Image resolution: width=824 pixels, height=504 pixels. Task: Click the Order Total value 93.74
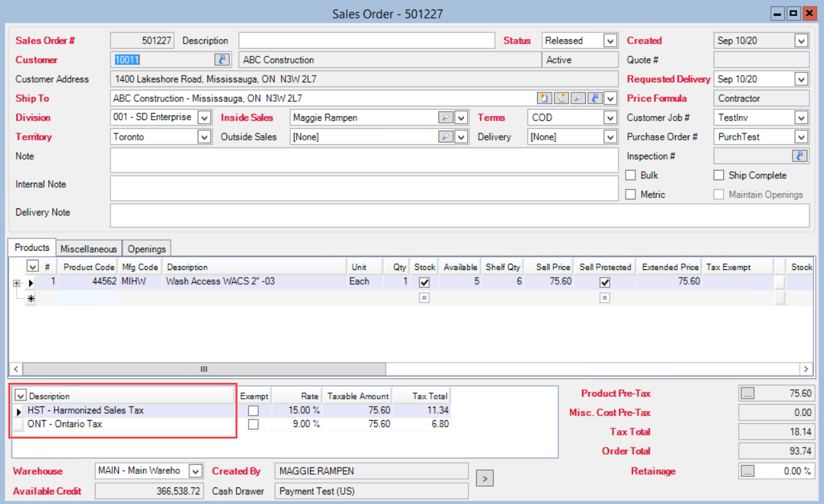(x=776, y=451)
